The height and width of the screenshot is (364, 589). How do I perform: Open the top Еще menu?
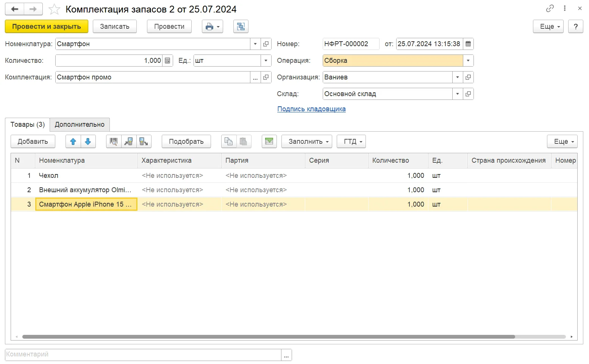tap(548, 26)
